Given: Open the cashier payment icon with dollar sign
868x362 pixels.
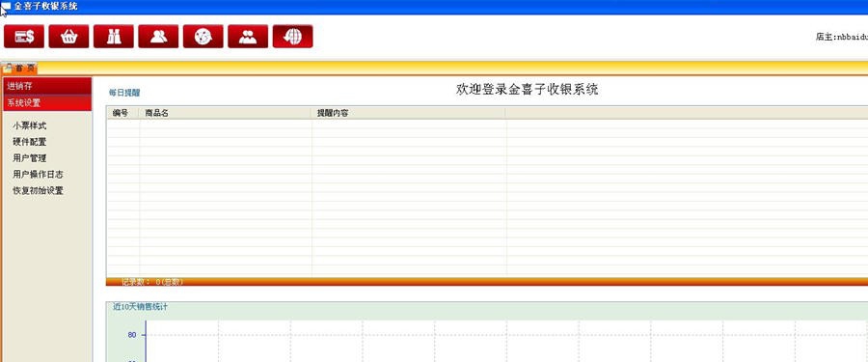Looking at the screenshot, I should 24,37.
